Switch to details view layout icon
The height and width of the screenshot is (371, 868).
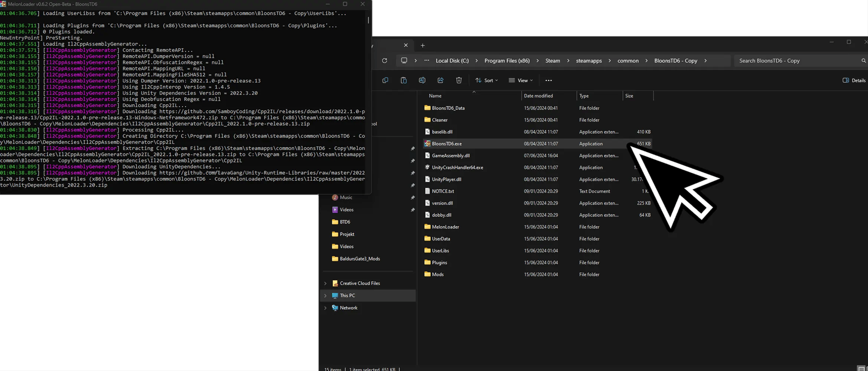(861, 368)
